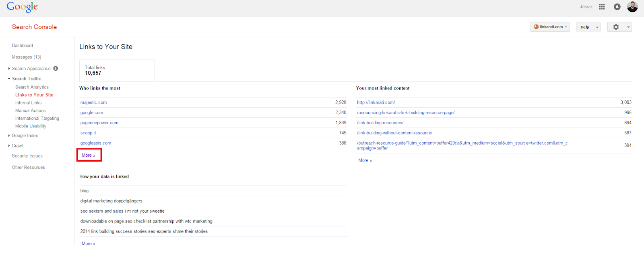Expand the Search Appearance section arrow
The width and height of the screenshot is (644, 266).
(9, 69)
